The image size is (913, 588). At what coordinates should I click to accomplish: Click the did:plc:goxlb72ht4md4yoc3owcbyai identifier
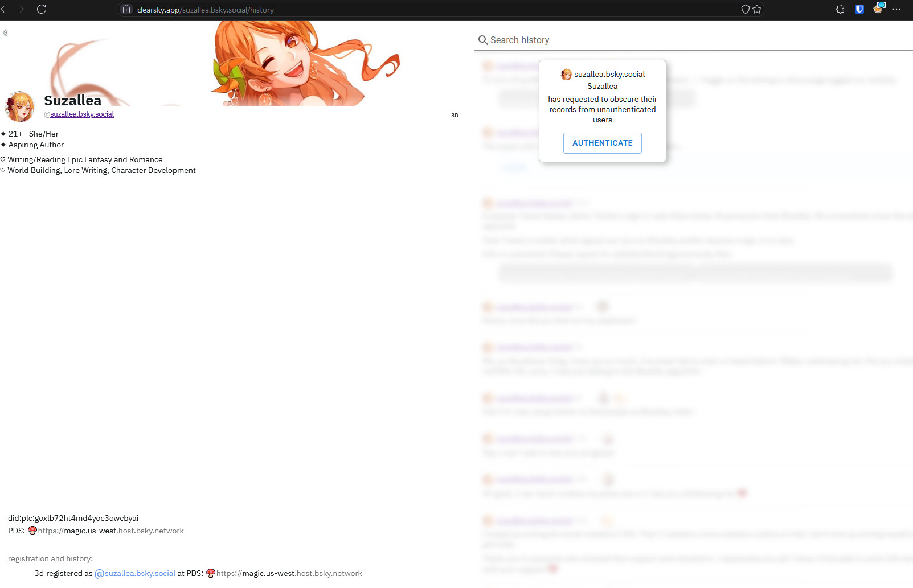click(x=73, y=518)
